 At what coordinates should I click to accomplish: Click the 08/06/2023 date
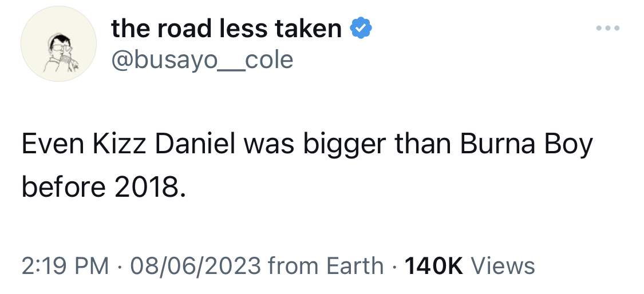tap(196, 265)
